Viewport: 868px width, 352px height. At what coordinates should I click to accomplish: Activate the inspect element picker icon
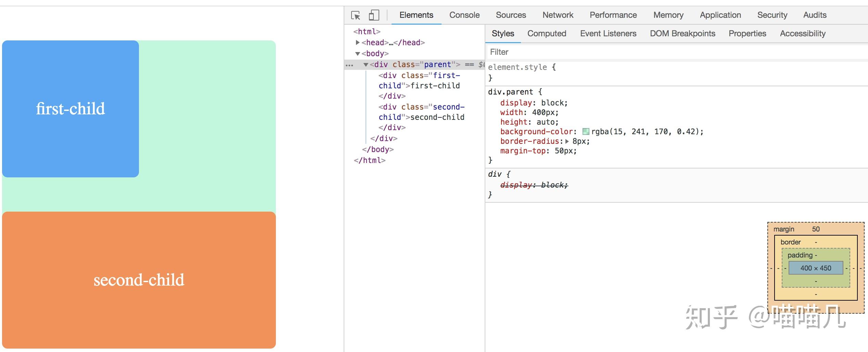point(356,15)
